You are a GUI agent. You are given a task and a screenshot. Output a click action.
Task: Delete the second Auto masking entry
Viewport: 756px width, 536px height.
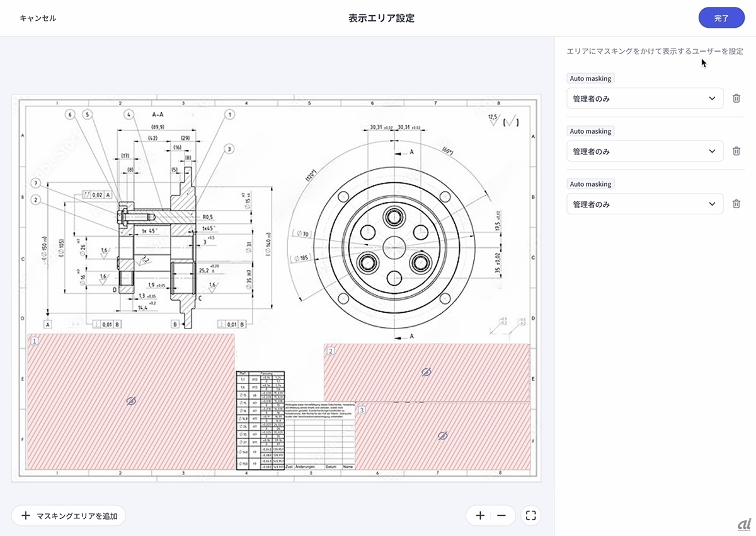point(736,151)
